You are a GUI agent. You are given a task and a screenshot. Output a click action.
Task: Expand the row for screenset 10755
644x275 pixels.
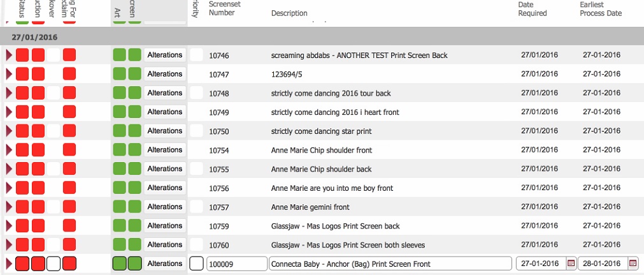[9, 169]
